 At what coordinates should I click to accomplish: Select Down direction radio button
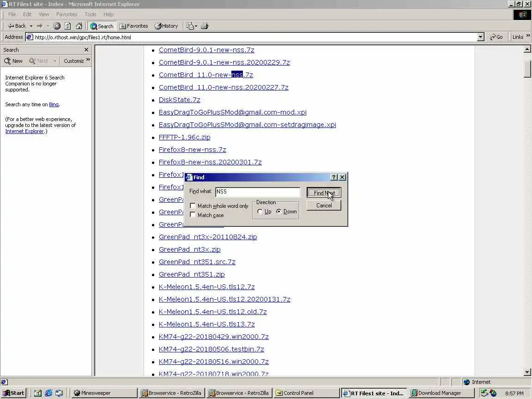coord(279,212)
